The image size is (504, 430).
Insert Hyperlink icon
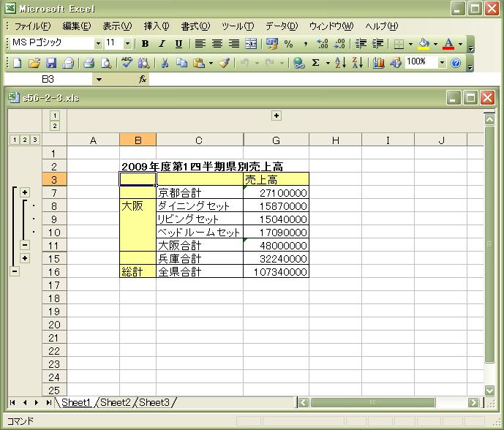[x=299, y=63]
